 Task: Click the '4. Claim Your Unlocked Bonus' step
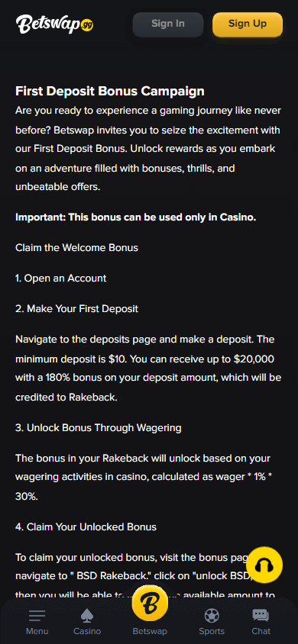pyautogui.click(x=86, y=527)
